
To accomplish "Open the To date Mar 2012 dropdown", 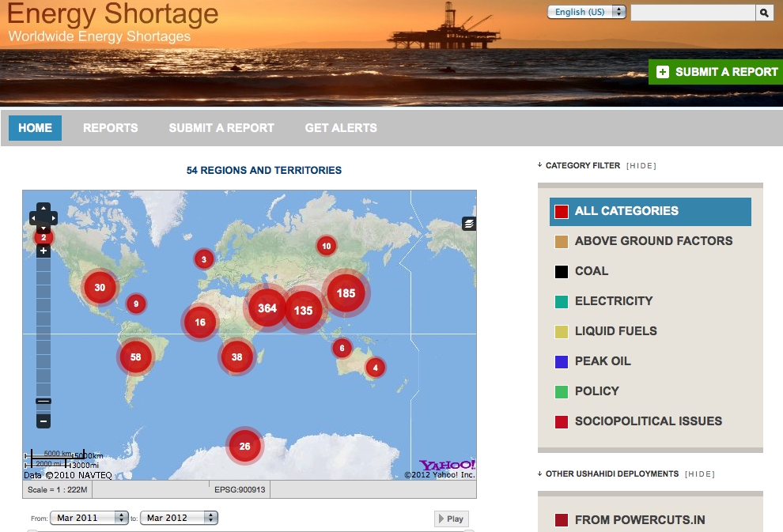I will point(180,518).
